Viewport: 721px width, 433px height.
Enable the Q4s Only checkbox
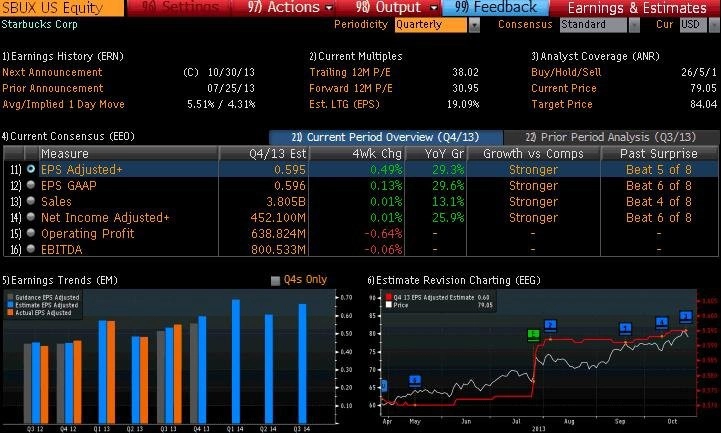click(275, 281)
